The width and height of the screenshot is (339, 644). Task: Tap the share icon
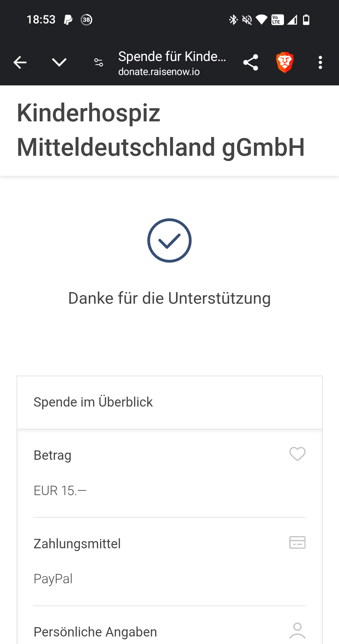(250, 63)
